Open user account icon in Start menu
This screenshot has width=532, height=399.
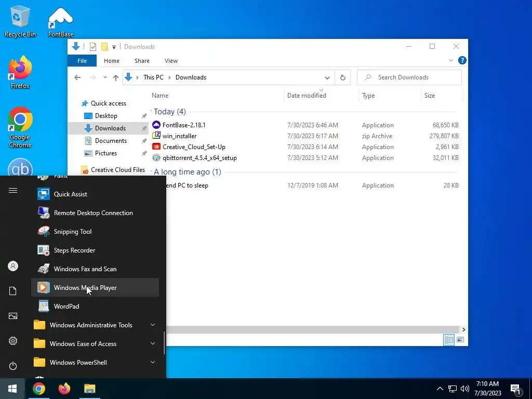(13, 266)
